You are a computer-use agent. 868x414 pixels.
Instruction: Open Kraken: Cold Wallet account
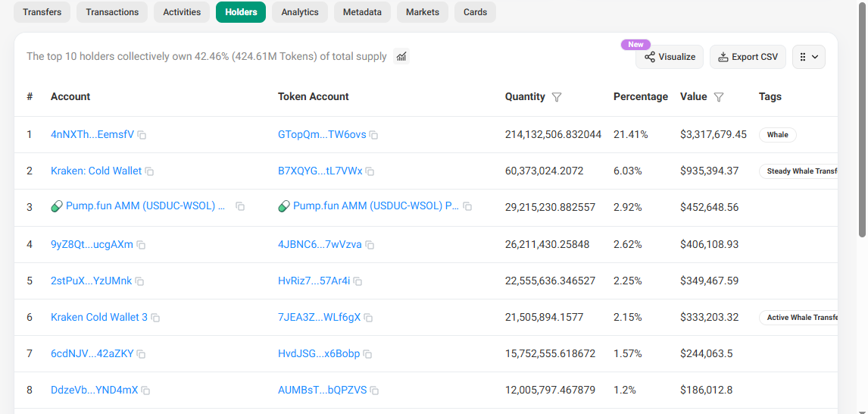point(96,171)
